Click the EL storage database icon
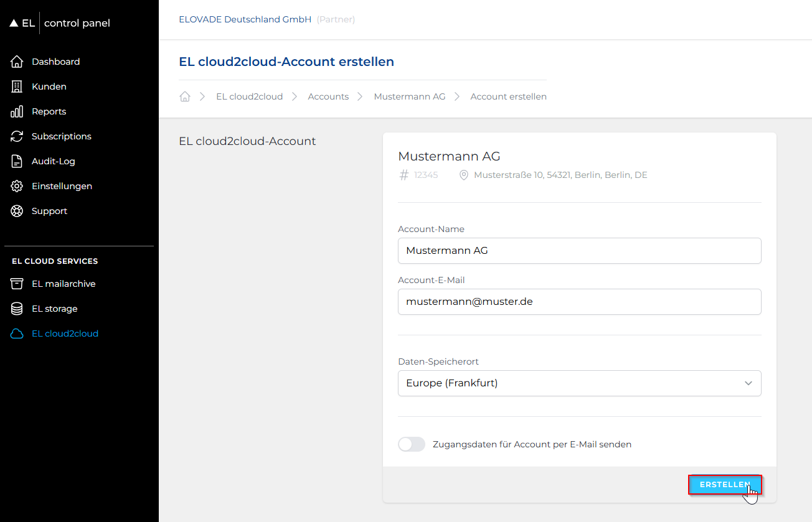The width and height of the screenshot is (812, 522). (x=17, y=309)
